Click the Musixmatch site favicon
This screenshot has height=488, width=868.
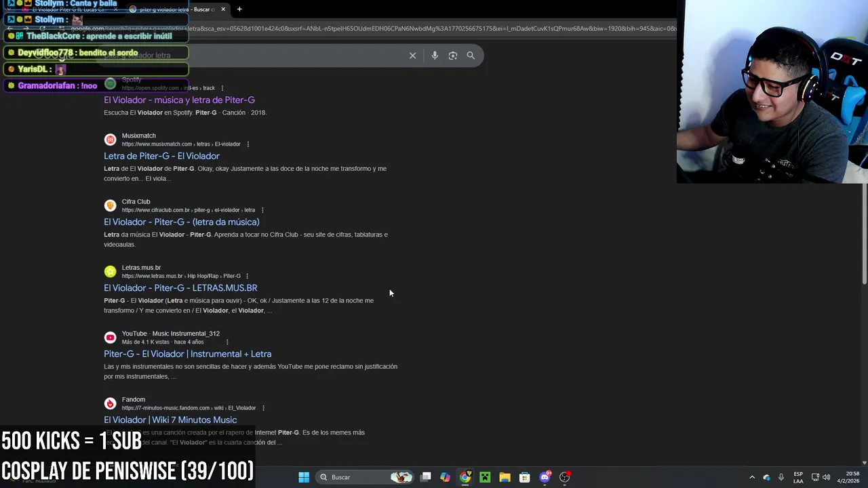[x=110, y=140]
